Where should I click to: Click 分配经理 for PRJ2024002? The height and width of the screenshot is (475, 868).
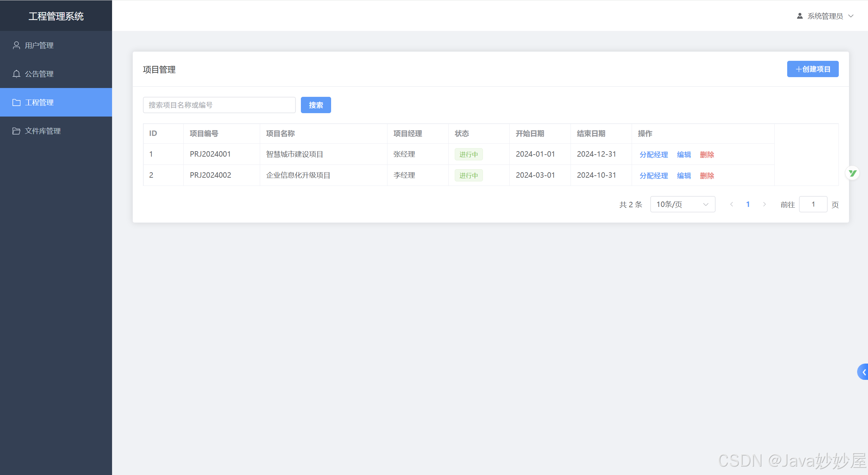point(654,176)
